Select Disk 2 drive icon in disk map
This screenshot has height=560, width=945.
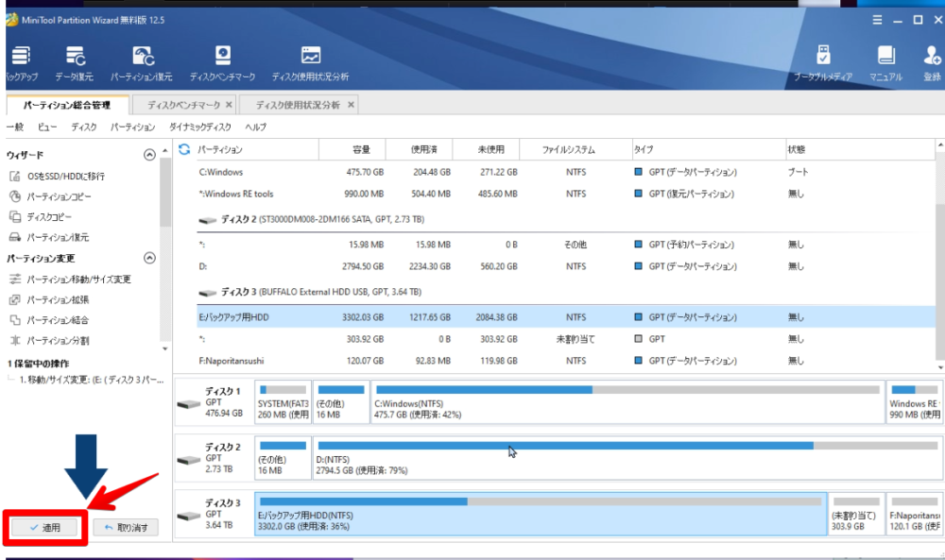click(189, 460)
